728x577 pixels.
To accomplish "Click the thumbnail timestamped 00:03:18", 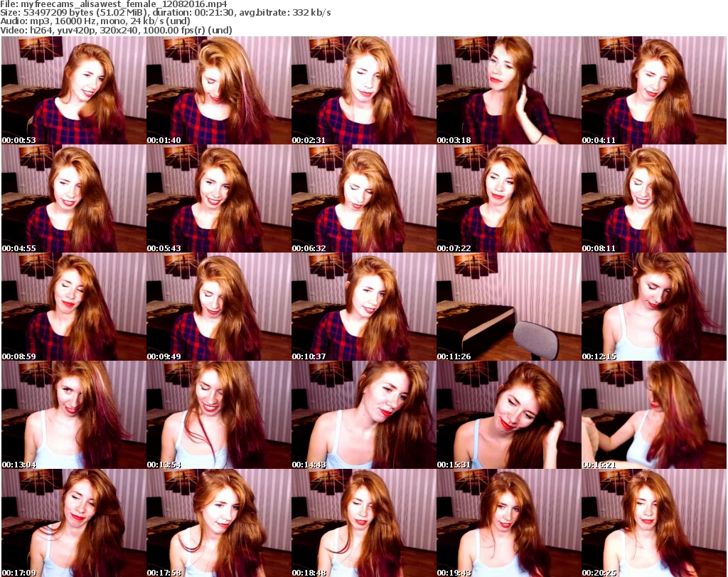I will pyautogui.click(x=508, y=90).
